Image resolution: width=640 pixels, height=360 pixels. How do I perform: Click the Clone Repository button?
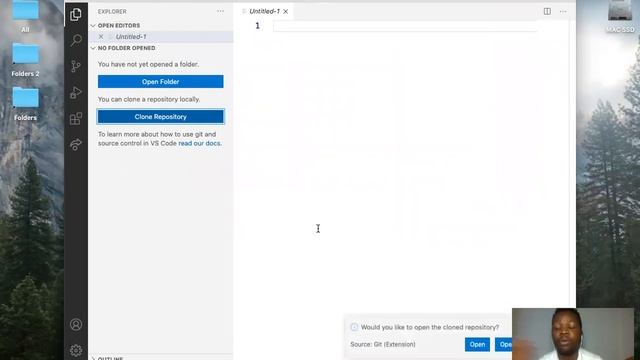[160, 117]
